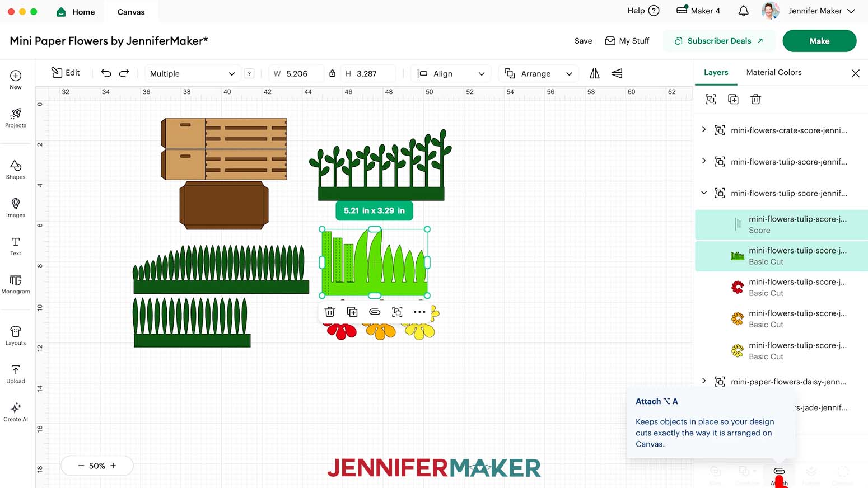
Task: Click the height H input field
Action: tap(368, 73)
